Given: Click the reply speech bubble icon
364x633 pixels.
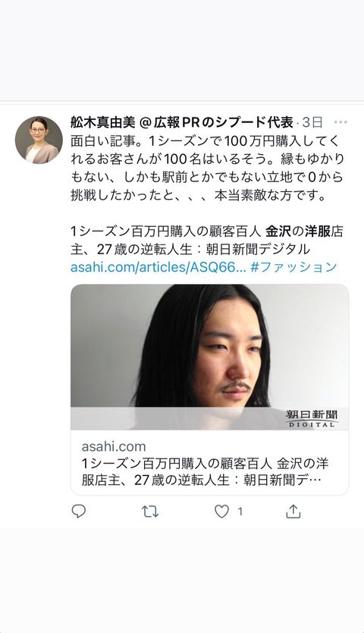Looking at the screenshot, I should 78,512.
